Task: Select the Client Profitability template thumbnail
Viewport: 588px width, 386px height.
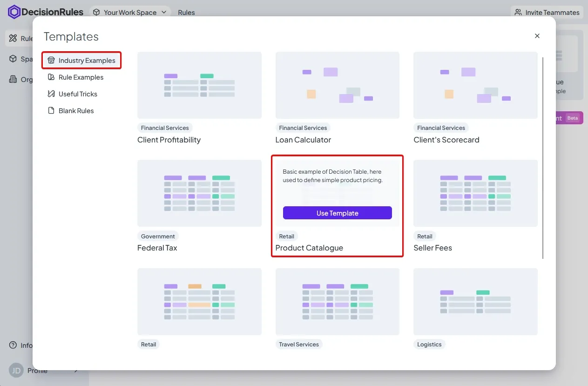Action: click(x=199, y=85)
